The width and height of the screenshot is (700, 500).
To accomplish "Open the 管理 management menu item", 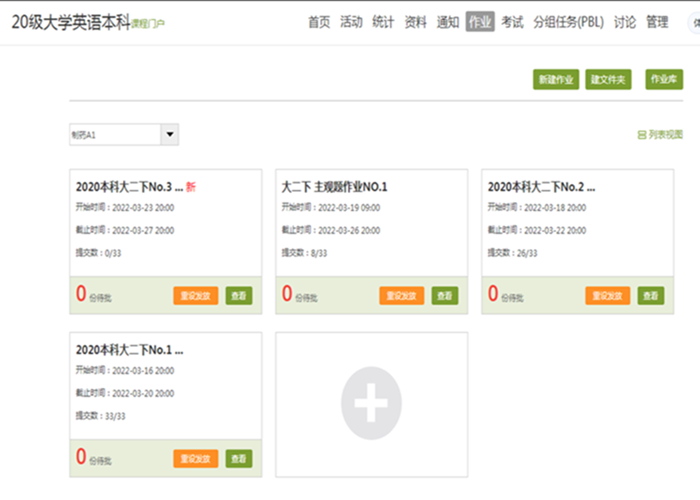I will 657,22.
